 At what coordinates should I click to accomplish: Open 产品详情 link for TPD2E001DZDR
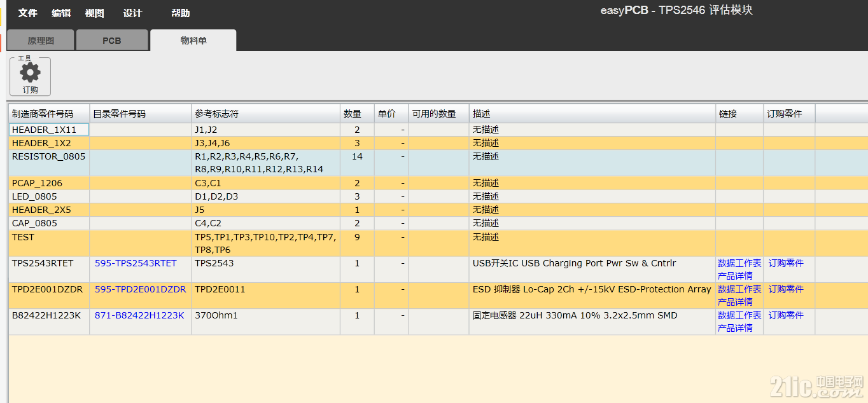point(735,302)
